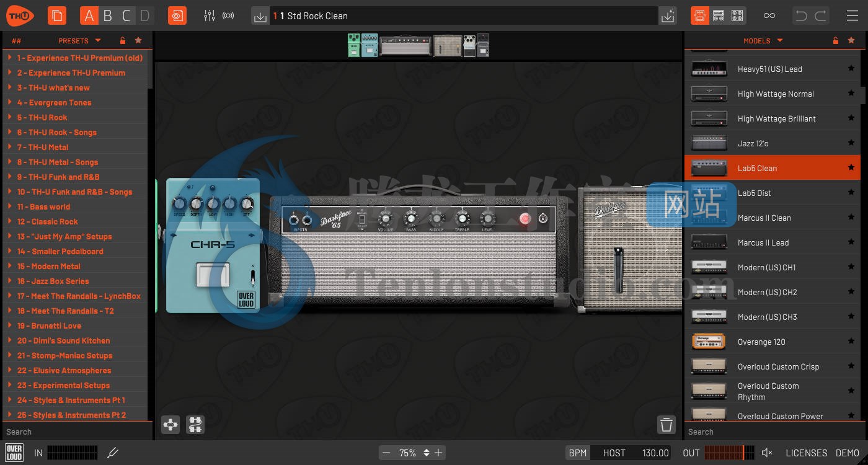Viewport: 868px width, 465px height.
Task: Click the auto-arrange rig icon
Action: click(170, 425)
